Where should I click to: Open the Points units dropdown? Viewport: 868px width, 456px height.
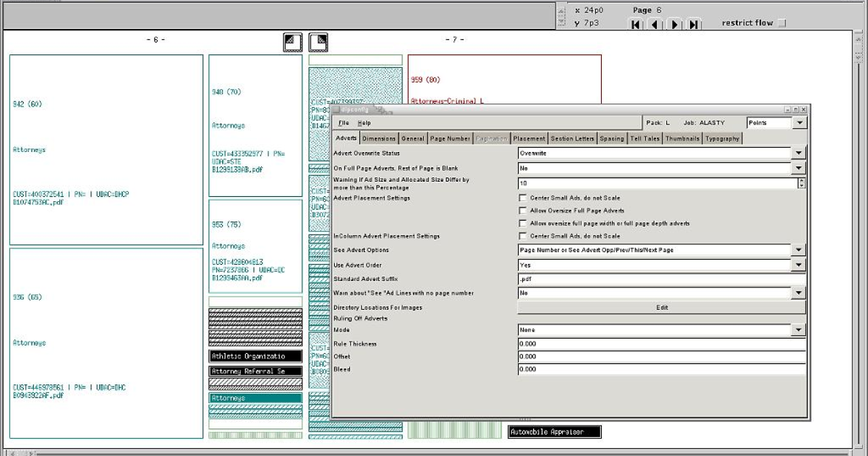tap(799, 123)
